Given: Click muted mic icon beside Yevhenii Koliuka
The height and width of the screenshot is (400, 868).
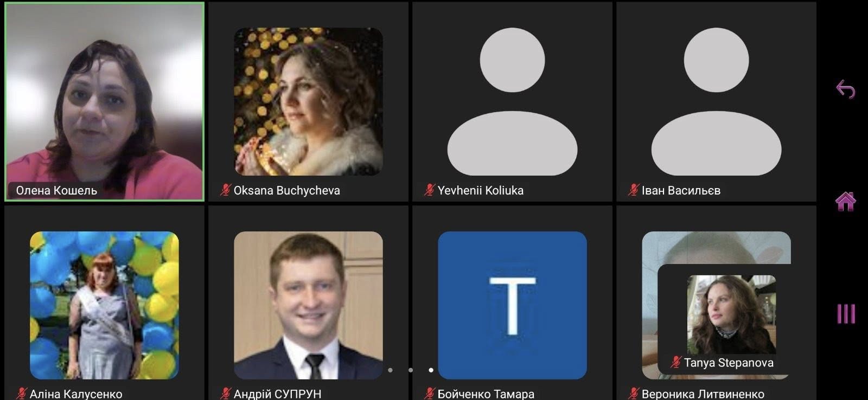Looking at the screenshot, I should 430,190.
